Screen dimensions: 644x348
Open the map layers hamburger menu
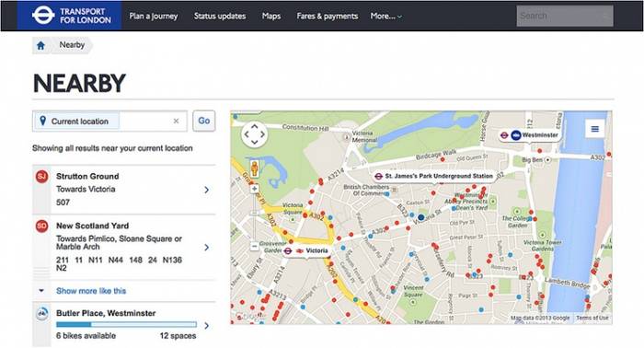[x=594, y=129]
